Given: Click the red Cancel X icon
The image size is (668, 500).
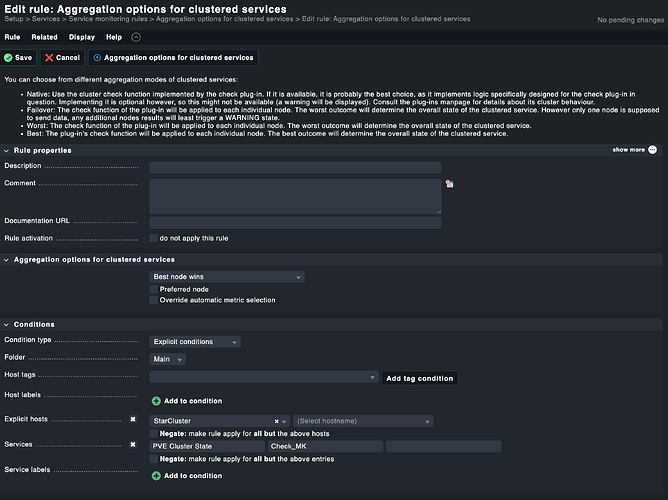Looking at the screenshot, I should click(49, 58).
